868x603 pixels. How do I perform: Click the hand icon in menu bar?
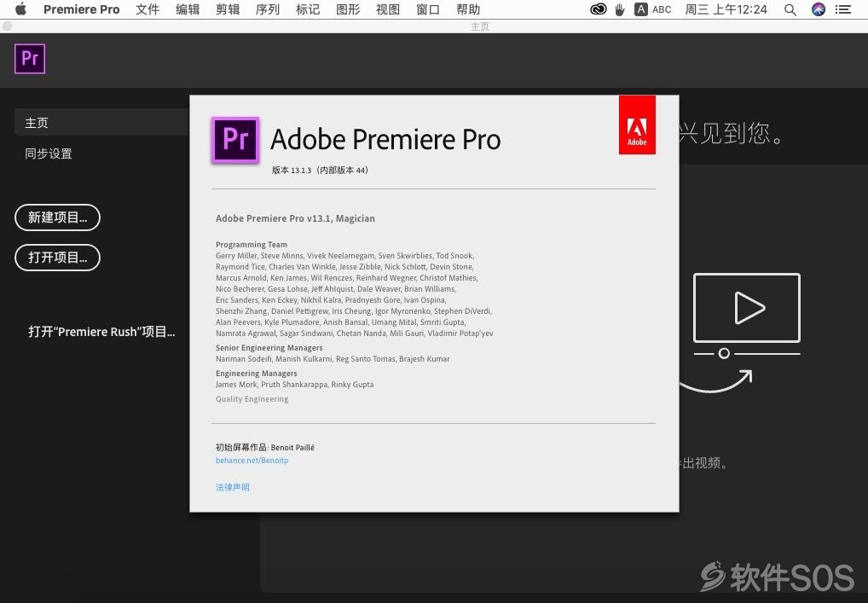tap(620, 9)
